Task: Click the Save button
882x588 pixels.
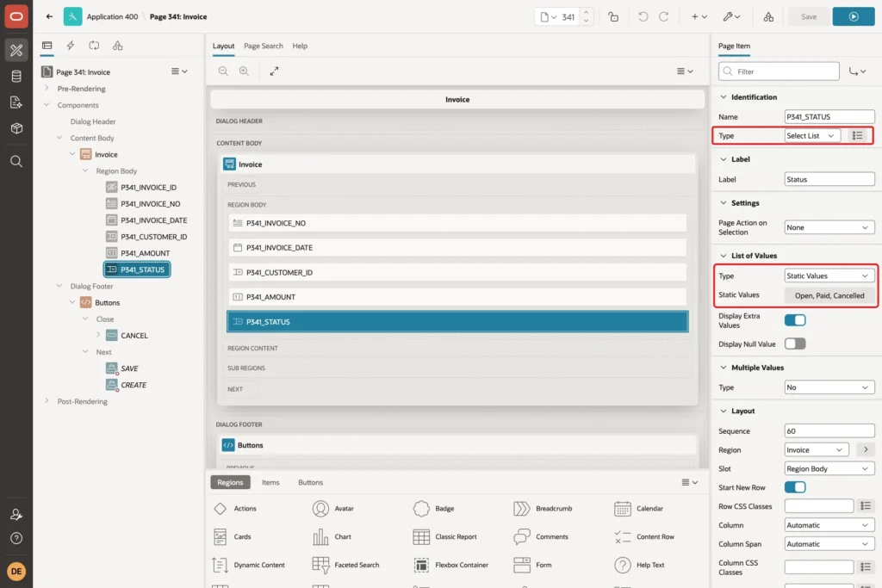Action: tap(809, 17)
